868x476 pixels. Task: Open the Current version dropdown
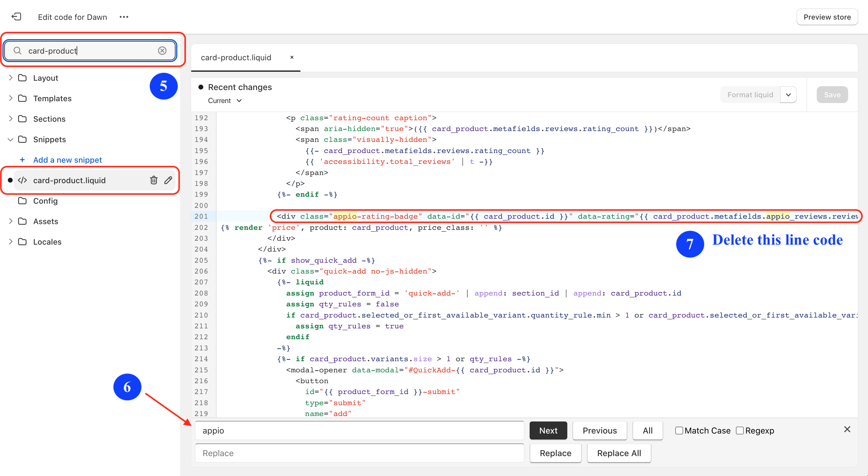pyautogui.click(x=225, y=101)
